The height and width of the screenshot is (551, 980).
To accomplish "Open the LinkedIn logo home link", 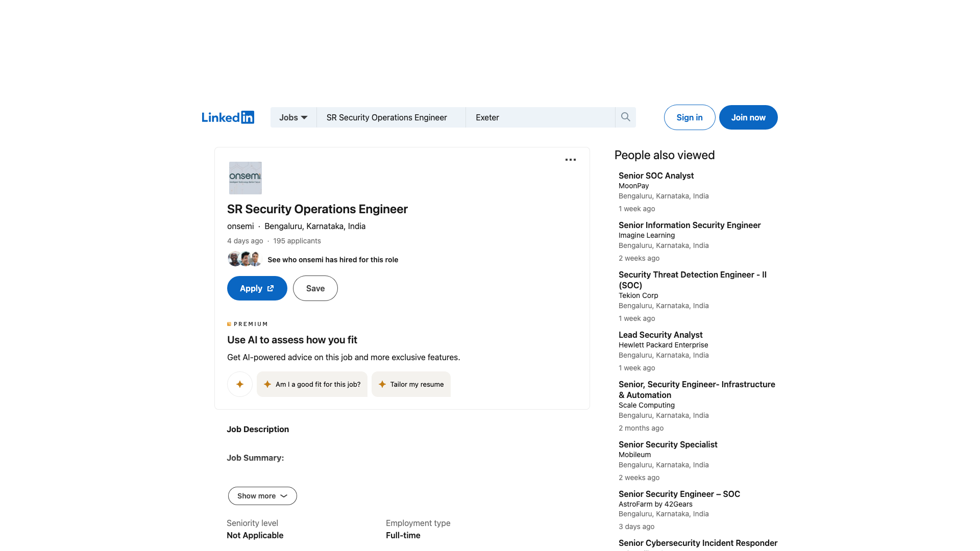I will [x=228, y=117].
